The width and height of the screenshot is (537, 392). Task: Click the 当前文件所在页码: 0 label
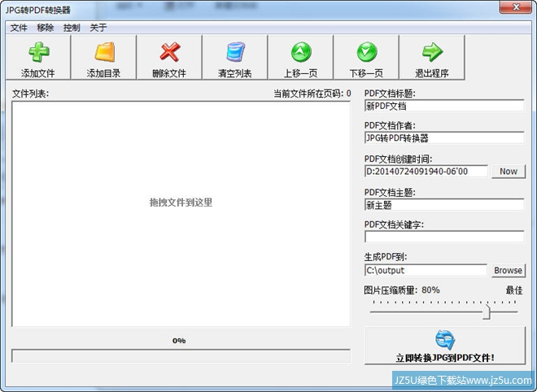pyautogui.click(x=312, y=94)
